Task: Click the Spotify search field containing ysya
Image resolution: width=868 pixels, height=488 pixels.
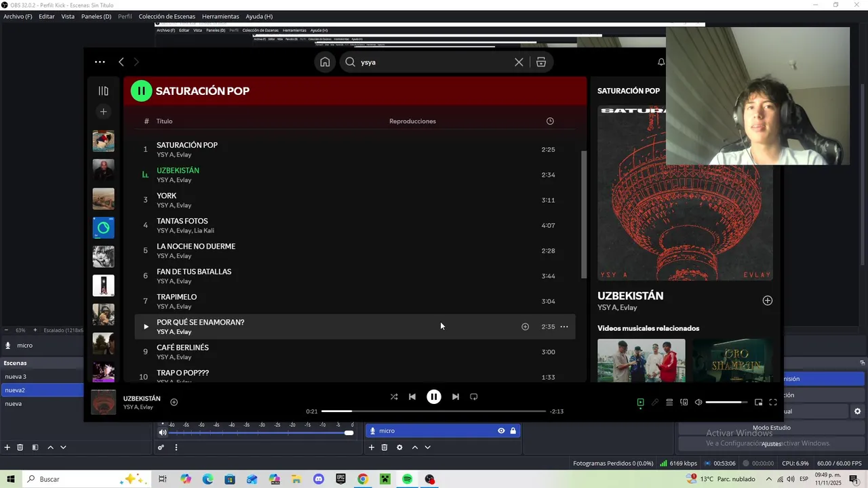Action: pos(434,62)
